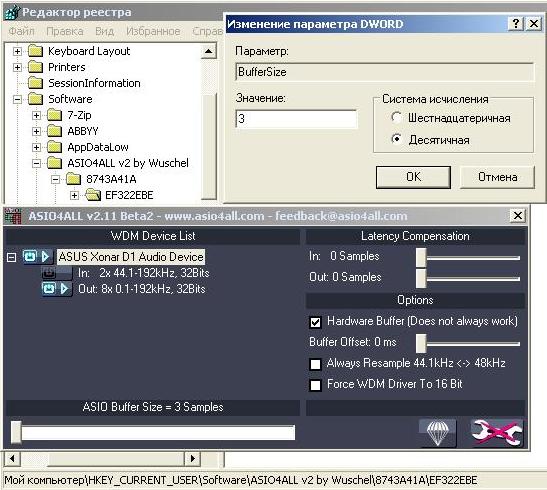Screen dimensions: 547x490
Task: Enable Force WDM Driver To 16 Bit
Action: point(315,385)
